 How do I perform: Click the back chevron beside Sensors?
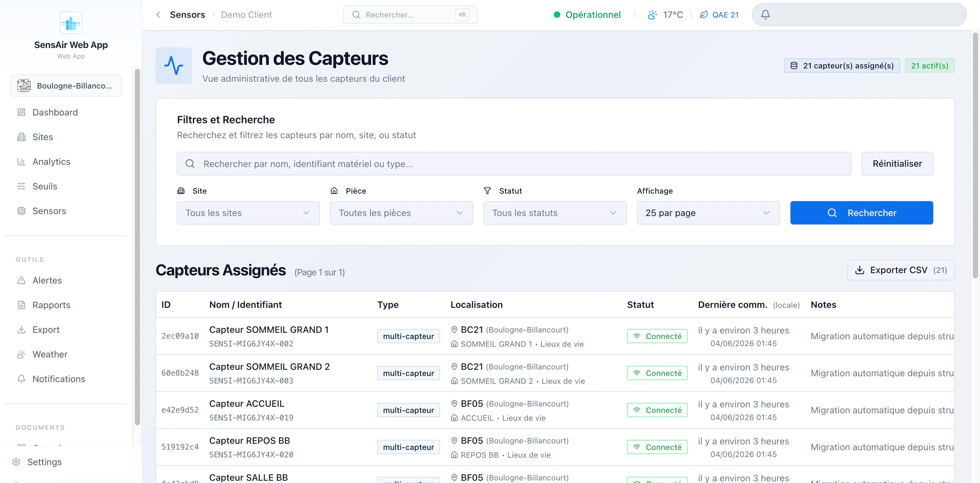[x=158, y=15]
